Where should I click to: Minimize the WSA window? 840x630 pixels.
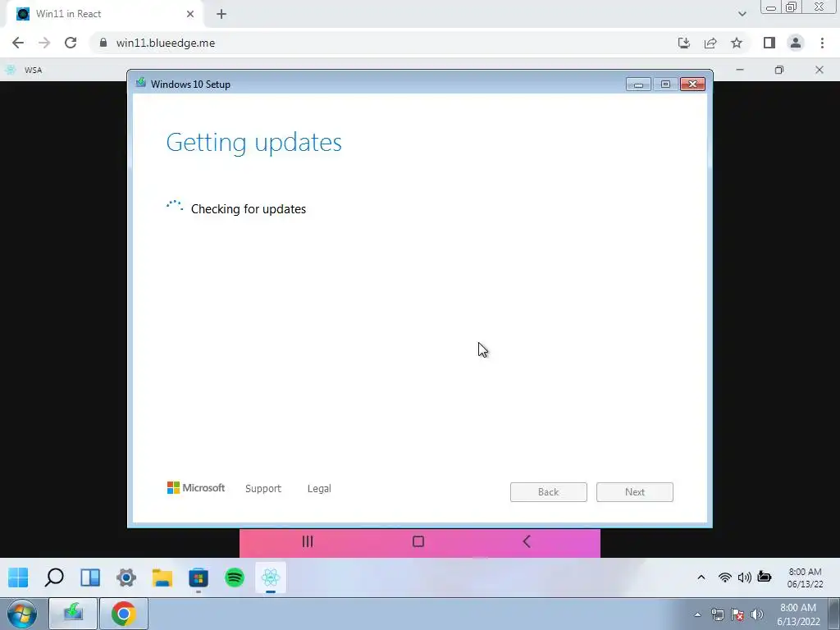[740, 70]
